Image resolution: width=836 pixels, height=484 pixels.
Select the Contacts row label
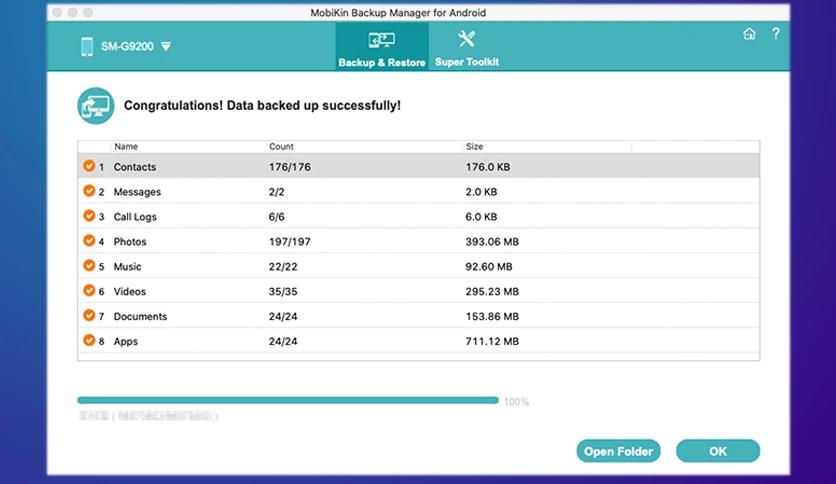tap(134, 167)
